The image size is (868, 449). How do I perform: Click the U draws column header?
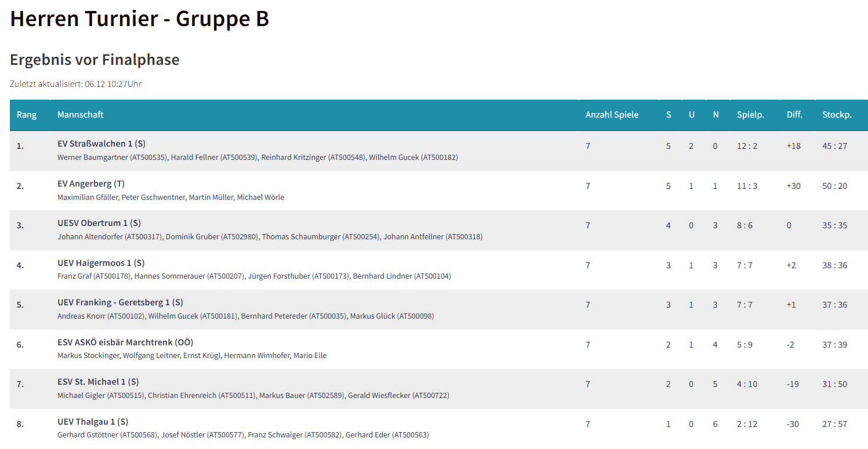[x=692, y=115]
